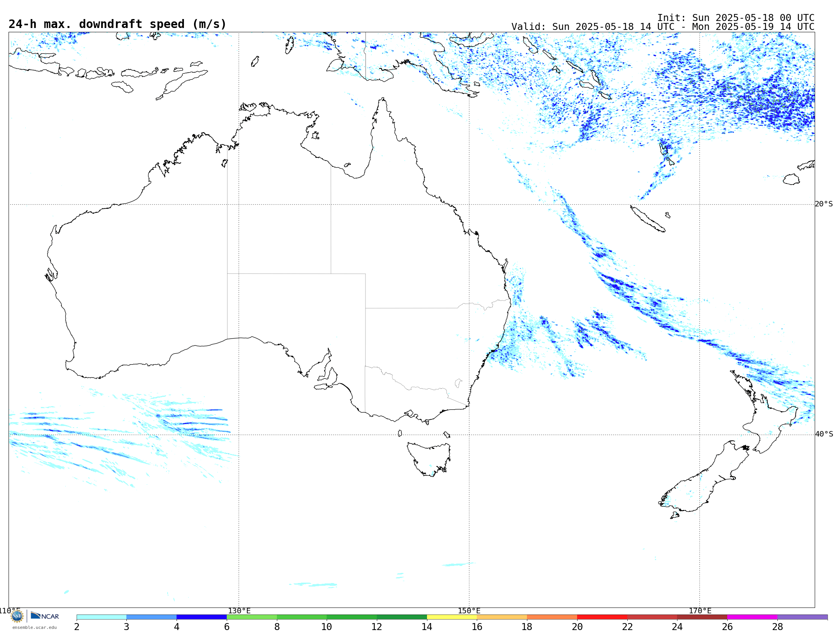840x632 pixels.
Task: Click the colorbar tick label '20'
Action: click(x=577, y=627)
